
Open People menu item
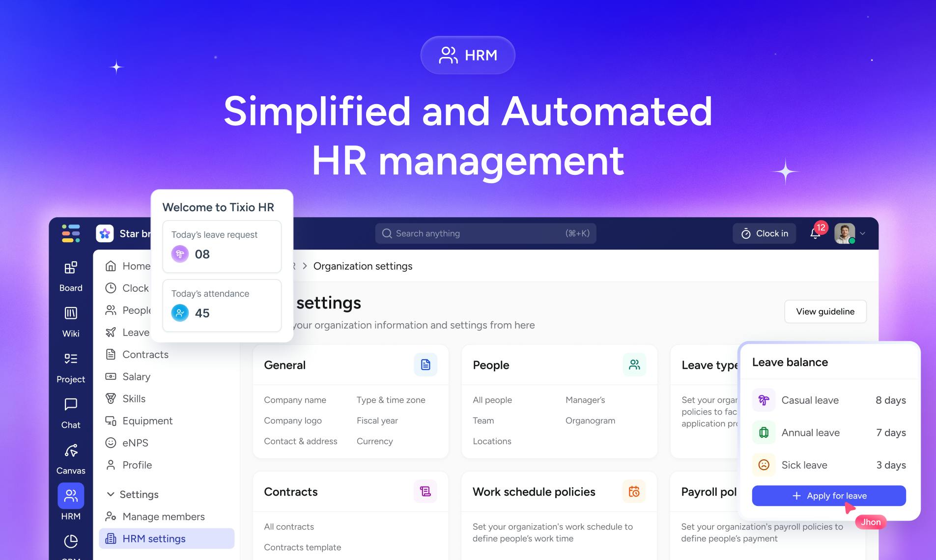[x=128, y=310]
